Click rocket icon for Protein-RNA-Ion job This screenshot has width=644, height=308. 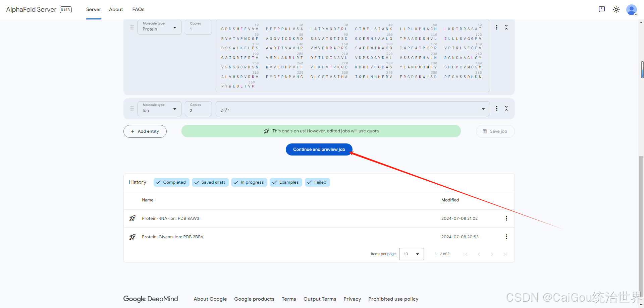[x=132, y=218]
